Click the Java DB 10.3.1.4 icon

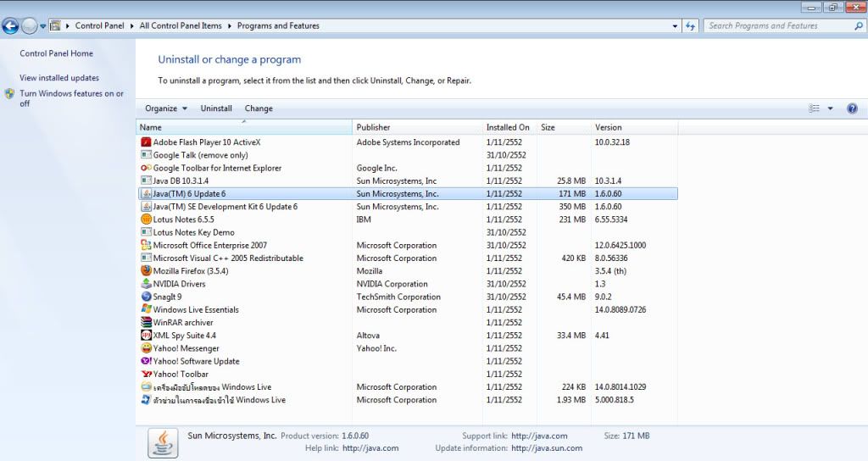click(x=146, y=181)
